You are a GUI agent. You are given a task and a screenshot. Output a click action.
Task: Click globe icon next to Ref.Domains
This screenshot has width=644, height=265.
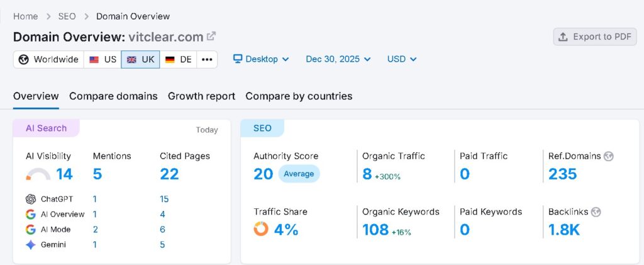click(609, 156)
